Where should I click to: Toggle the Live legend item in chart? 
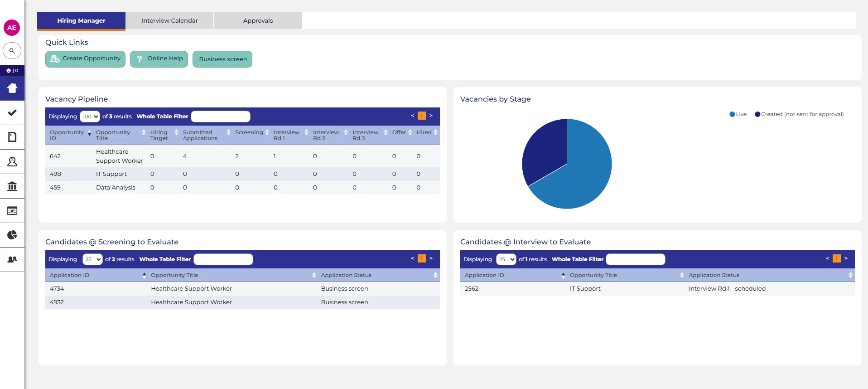tap(738, 114)
